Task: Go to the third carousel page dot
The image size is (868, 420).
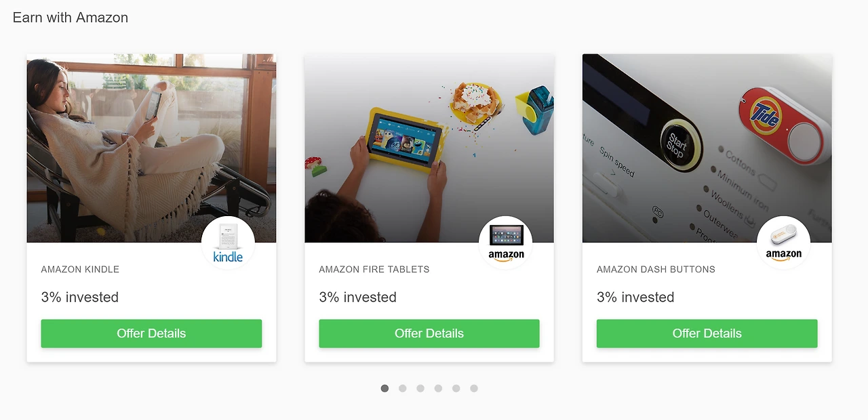Action: (420, 388)
